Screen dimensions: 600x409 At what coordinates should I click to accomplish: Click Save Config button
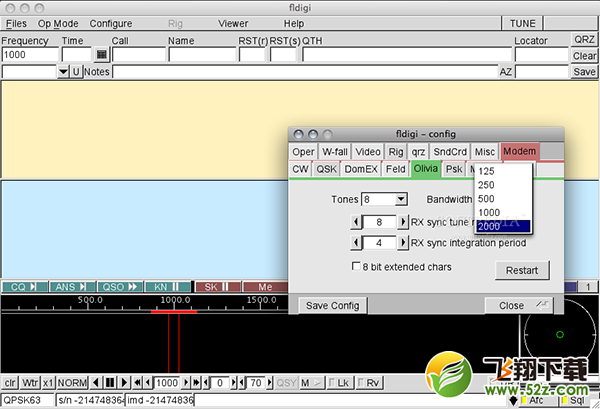pos(332,306)
